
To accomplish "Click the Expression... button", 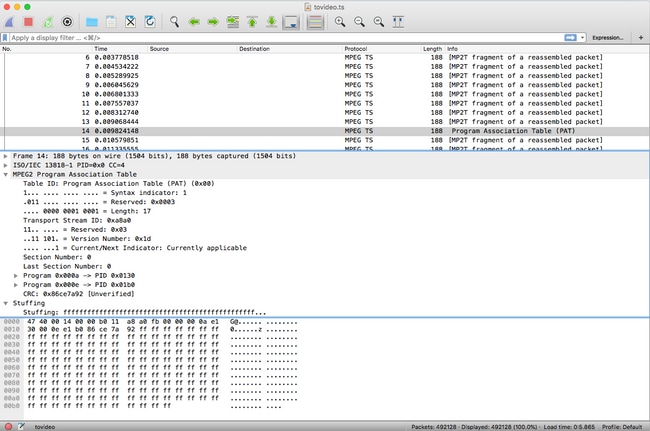I will (607, 38).
